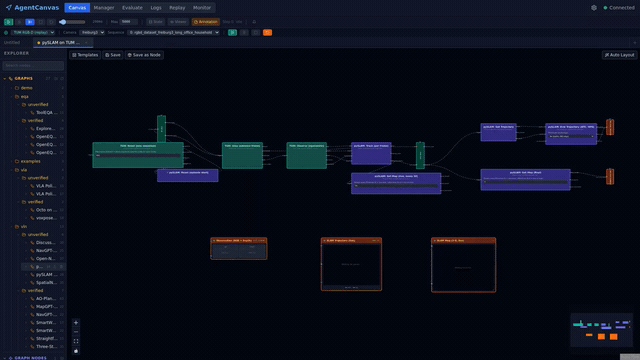
Task: Click the green run graph button in top toolbar
Action: click(8, 22)
